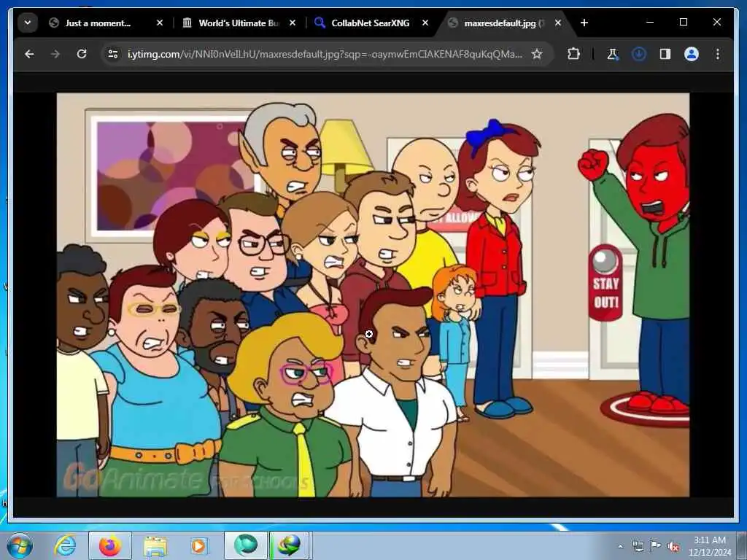The width and height of the screenshot is (747, 560).
Task: Close the CollabNet SearXNG tab
Action: pyautogui.click(x=425, y=23)
